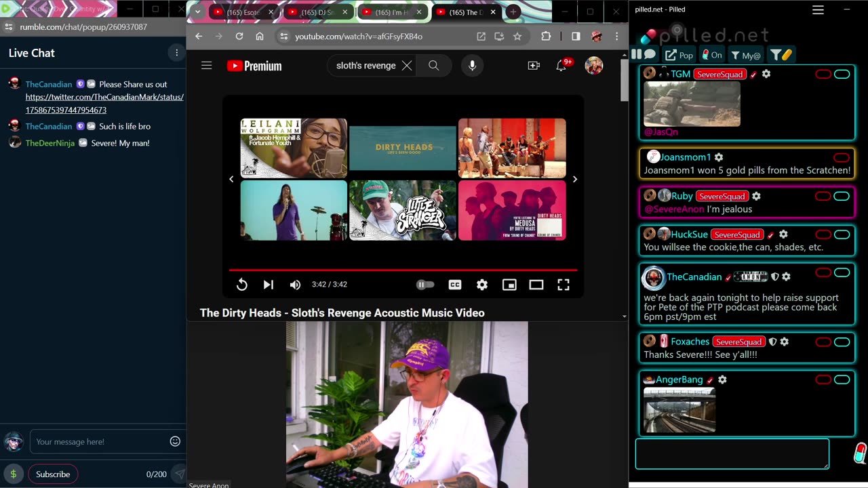This screenshot has height=488, width=868.
Task: Replay the finished video
Action: click(241, 285)
